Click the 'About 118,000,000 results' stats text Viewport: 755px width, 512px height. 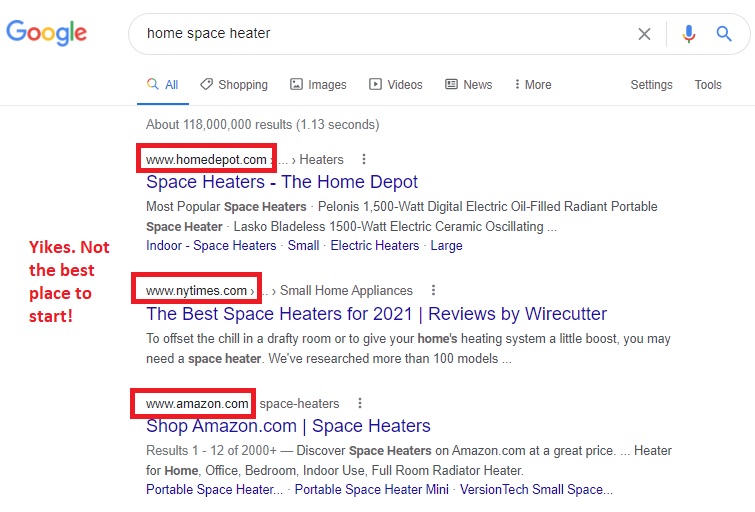pos(263,125)
